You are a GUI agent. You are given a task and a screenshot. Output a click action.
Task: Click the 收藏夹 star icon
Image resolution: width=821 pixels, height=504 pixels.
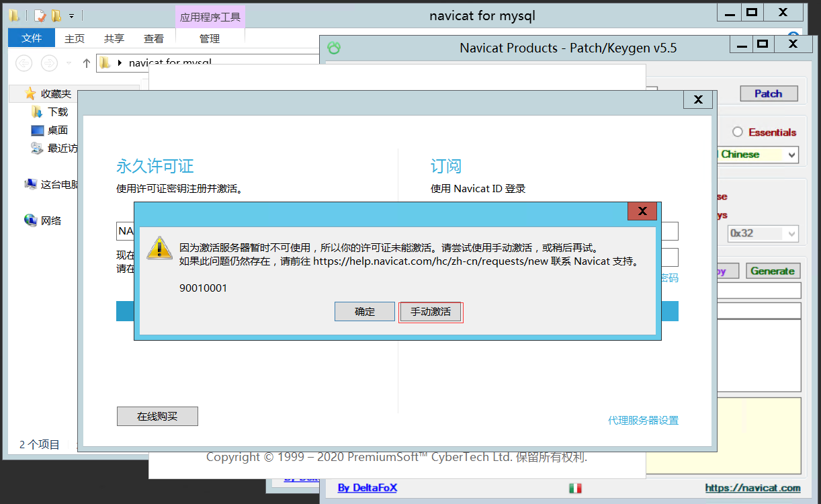30,93
